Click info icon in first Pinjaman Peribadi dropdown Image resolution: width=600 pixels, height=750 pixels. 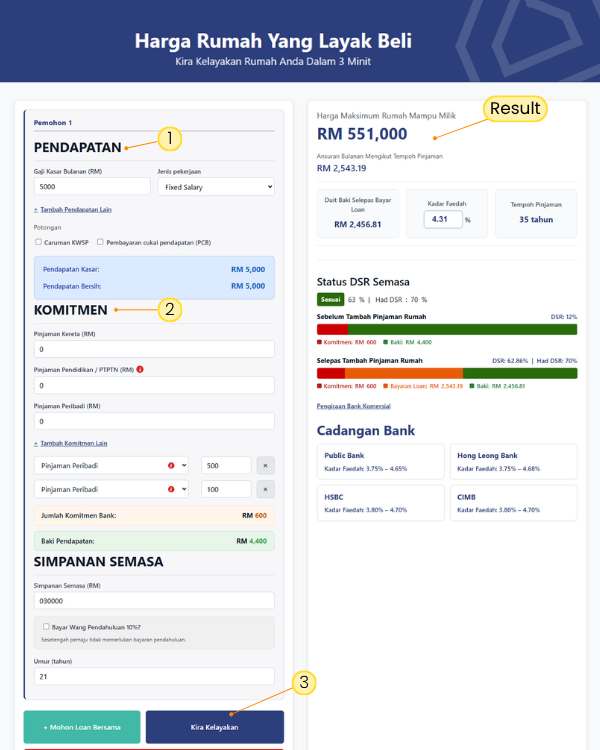coord(172,465)
